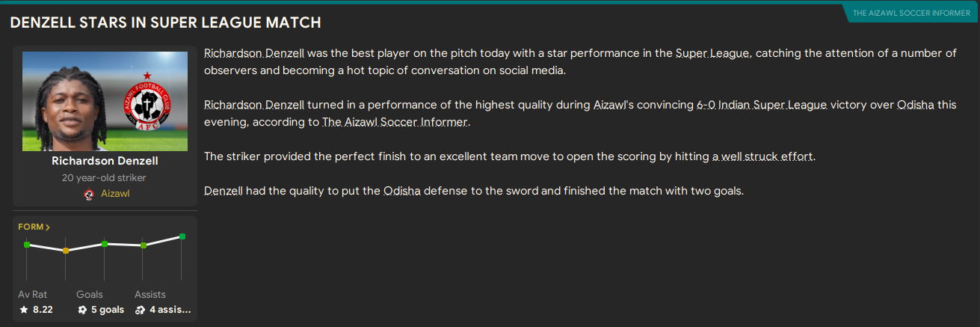The height and width of the screenshot is (327, 980).
Task: Select the orange form point on graph
Action: (x=65, y=250)
